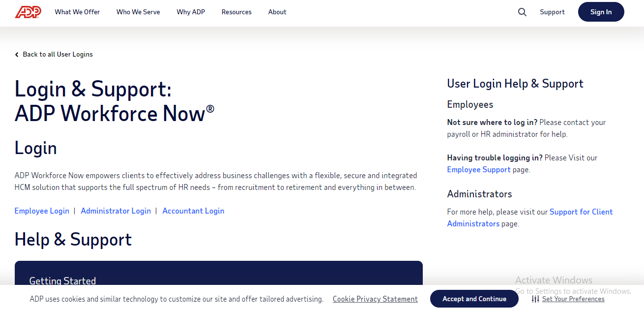Go to Support in header
Viewport: 644px width, 311px height.
552,12
